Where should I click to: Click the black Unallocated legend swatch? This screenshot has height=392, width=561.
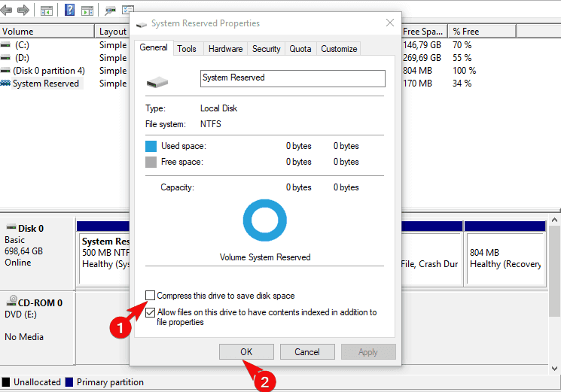point(6,382)
